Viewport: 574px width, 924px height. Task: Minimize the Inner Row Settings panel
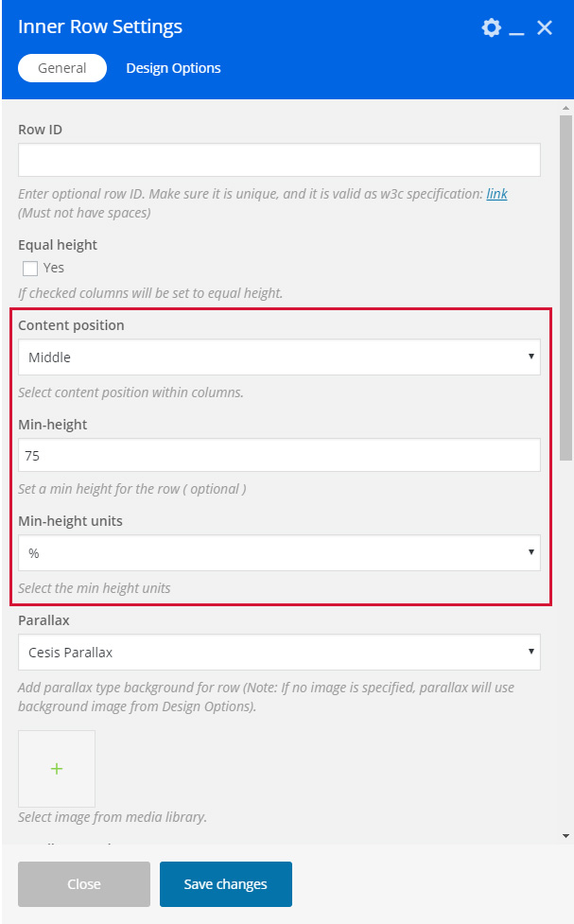516,29
